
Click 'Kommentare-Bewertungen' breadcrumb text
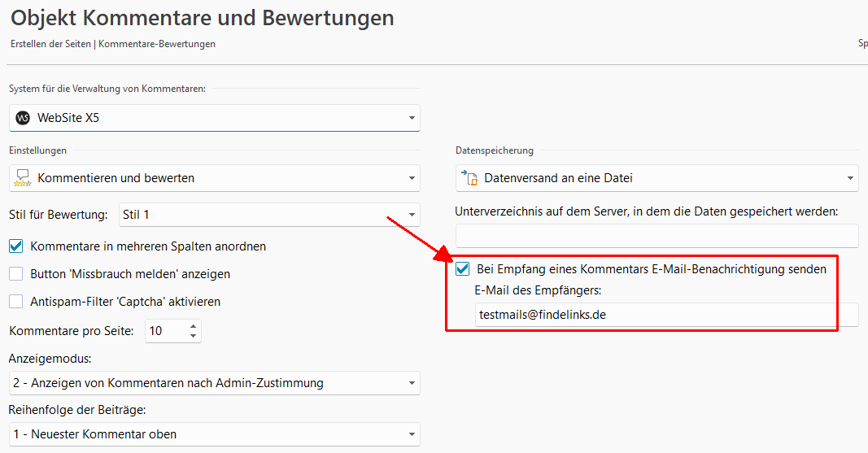click(x=157, y=44)
